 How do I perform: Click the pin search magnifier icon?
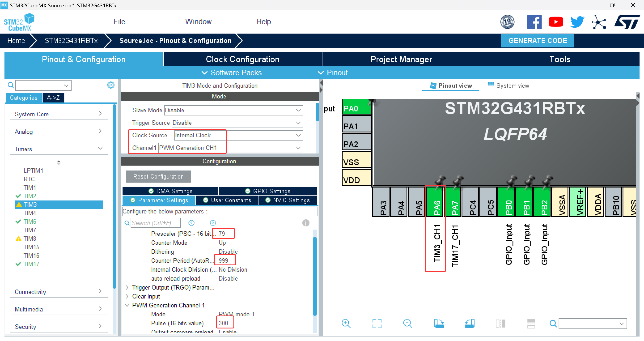point(553,324)
